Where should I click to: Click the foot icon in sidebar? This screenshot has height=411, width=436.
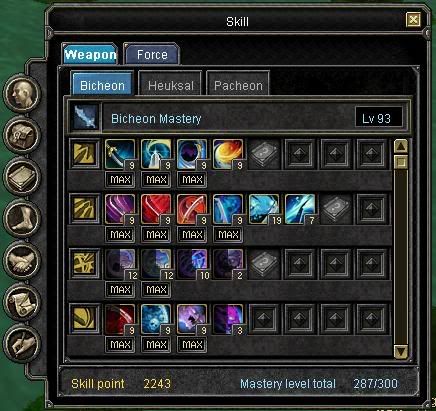tap(22, 218)
